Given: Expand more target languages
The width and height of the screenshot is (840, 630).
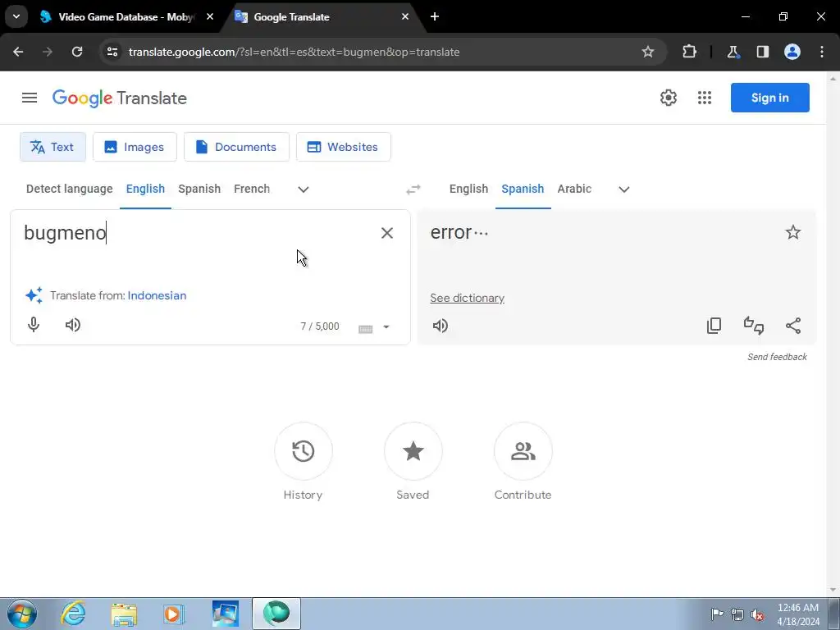Looking at the screenshot, I should [x=624, y=189].
